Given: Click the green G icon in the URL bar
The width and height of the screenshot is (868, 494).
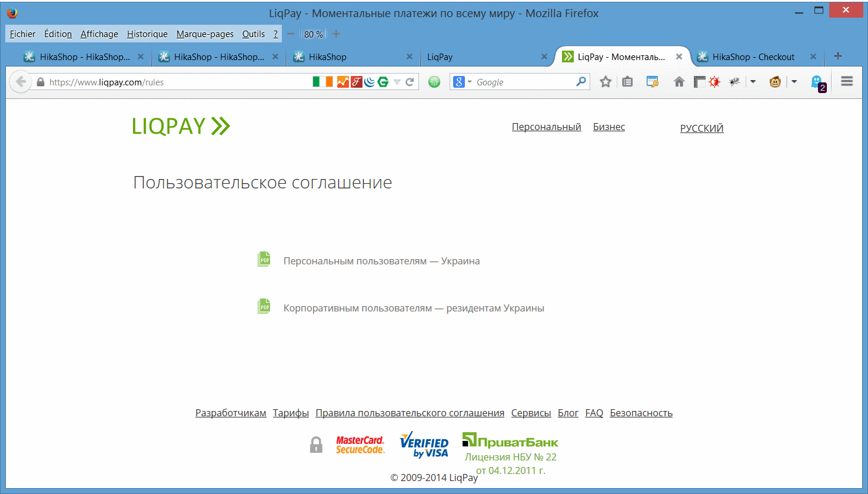Looking at the screenshot, I should point(383,82).
